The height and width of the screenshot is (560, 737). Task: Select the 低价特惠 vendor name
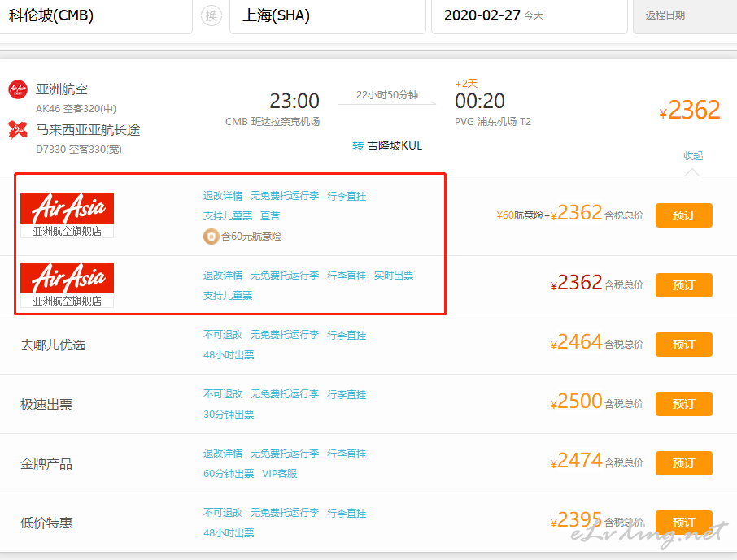click(46, 523)
